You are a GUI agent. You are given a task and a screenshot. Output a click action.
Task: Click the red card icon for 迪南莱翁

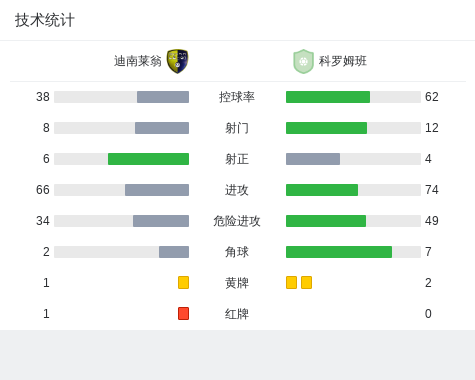tap(183, 313)
